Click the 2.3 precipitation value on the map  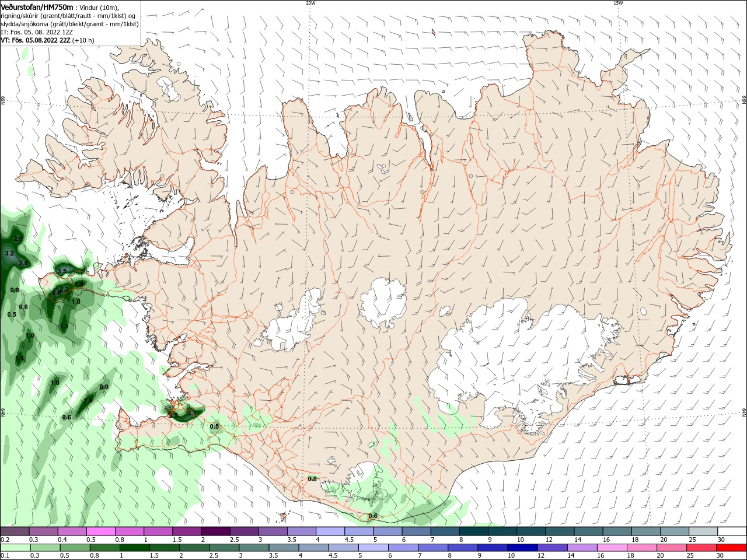tap(64, 289)
